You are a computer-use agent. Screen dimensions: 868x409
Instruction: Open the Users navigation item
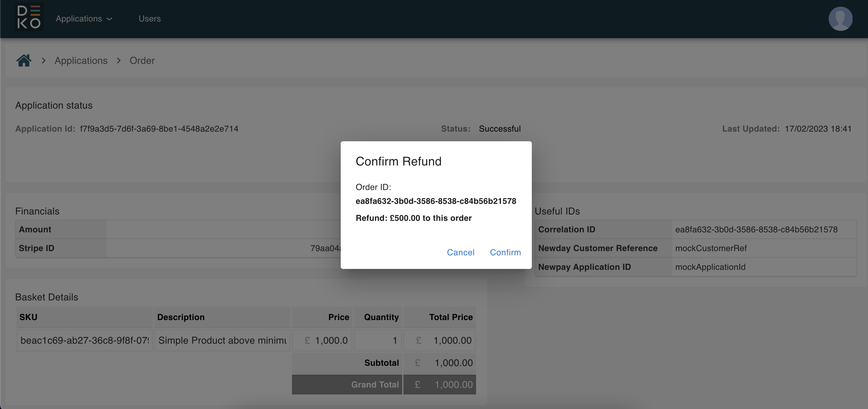coord(149,19)
